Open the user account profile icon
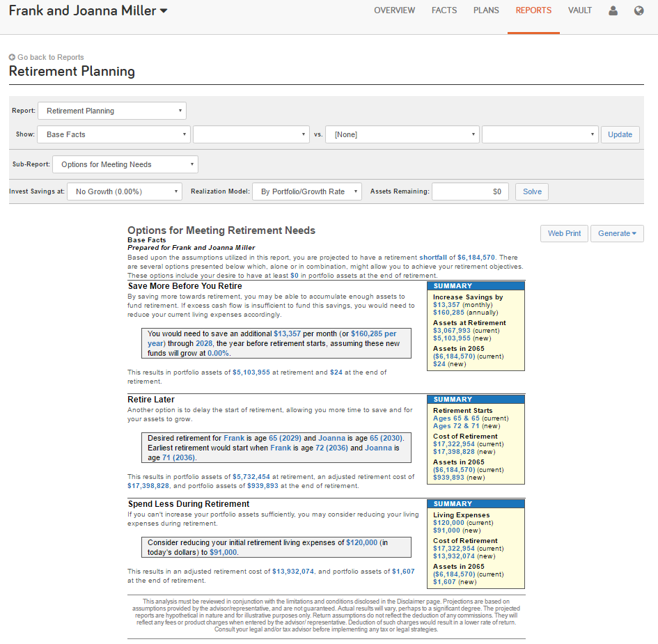 [x=613, y=10]
